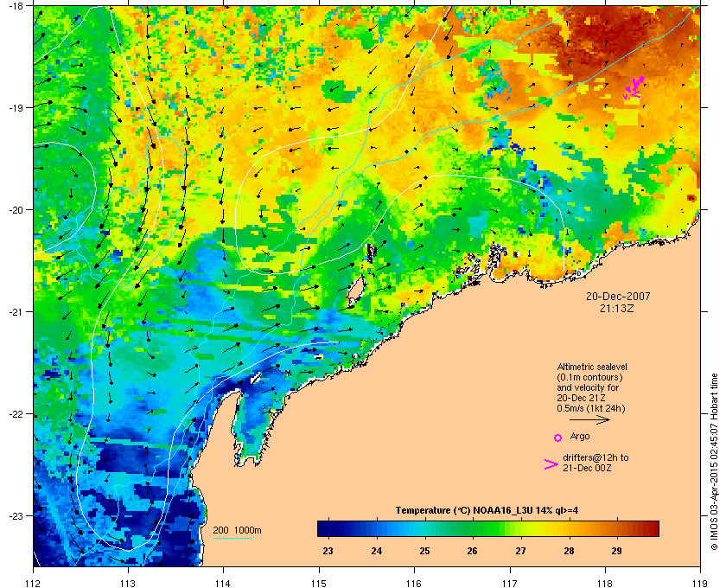Click the latitude axis label -19

click(x=16, y=107)
